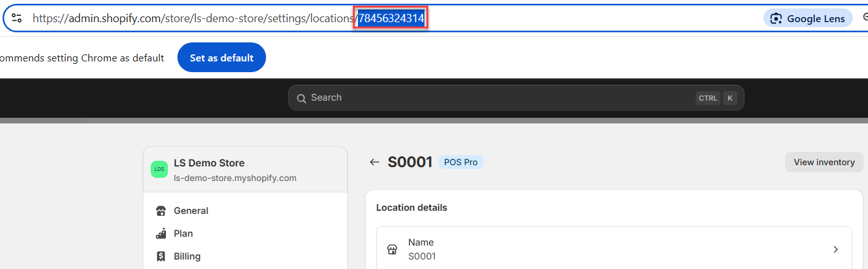
Task: Click the Google Lens camera icon
Action: [776, 18]
